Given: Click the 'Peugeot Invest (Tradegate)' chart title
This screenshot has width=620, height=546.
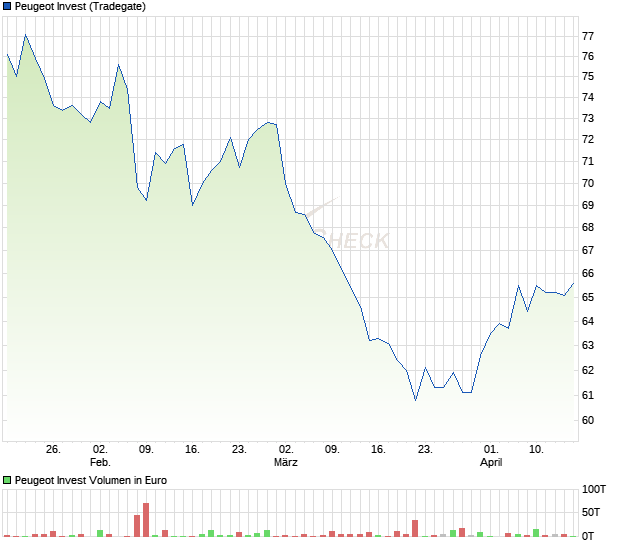Looking at the screenshot, I should (x=80, y=6).
